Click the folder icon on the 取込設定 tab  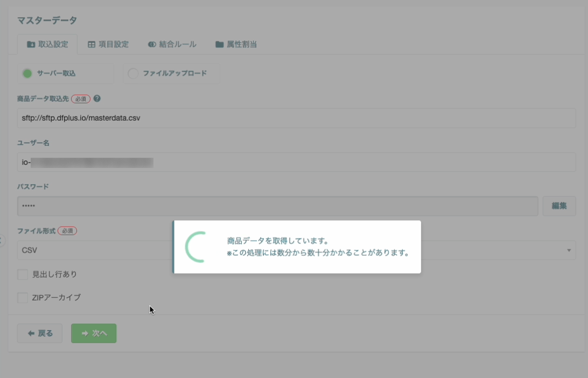(x=30, y=45)
